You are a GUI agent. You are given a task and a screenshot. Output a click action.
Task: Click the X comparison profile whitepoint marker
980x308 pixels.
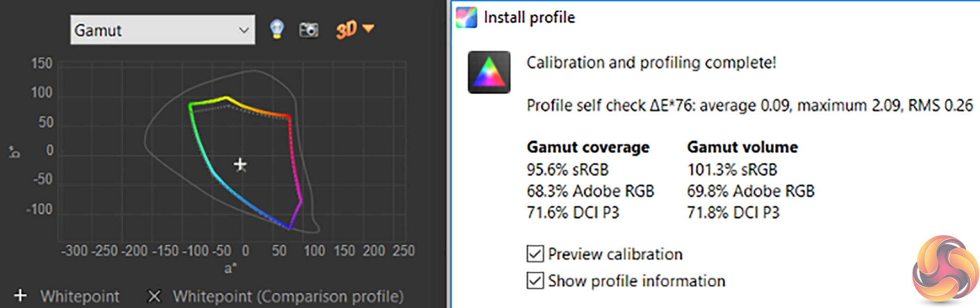[154, 296]
